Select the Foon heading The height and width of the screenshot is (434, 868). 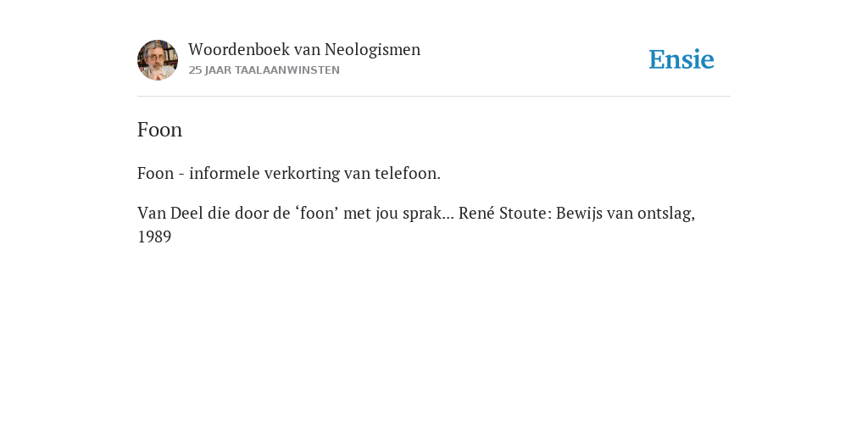coord(159,130)
